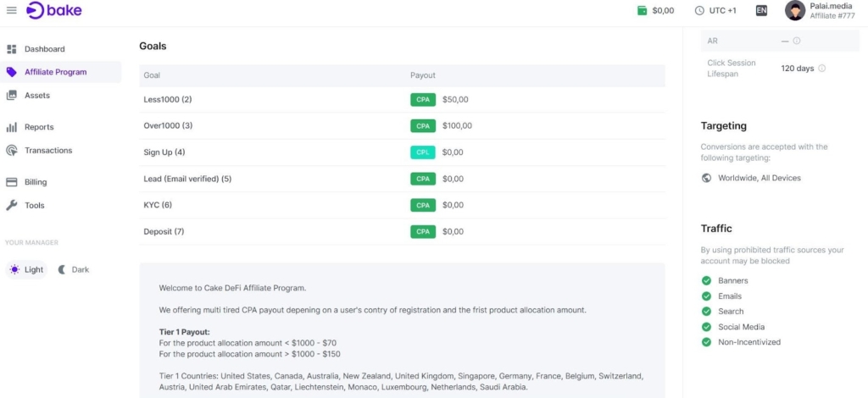
Task: Switch to Light theme
Action: pos(26,269)
